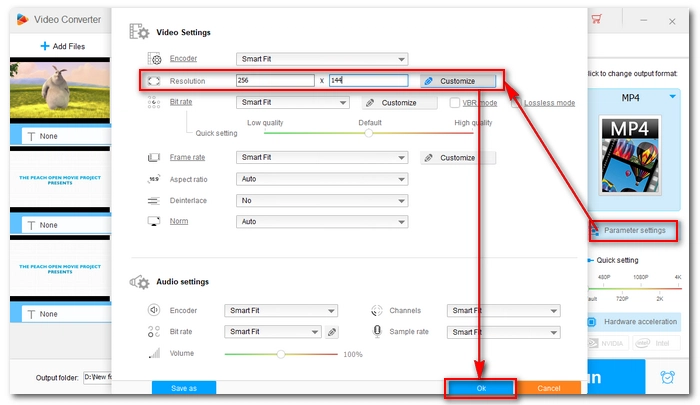Image resolution: width=700 pixels, height=405 pixels.
Task: Select the Big Buck Bunny video thumbnail
Action: point(60,90)
